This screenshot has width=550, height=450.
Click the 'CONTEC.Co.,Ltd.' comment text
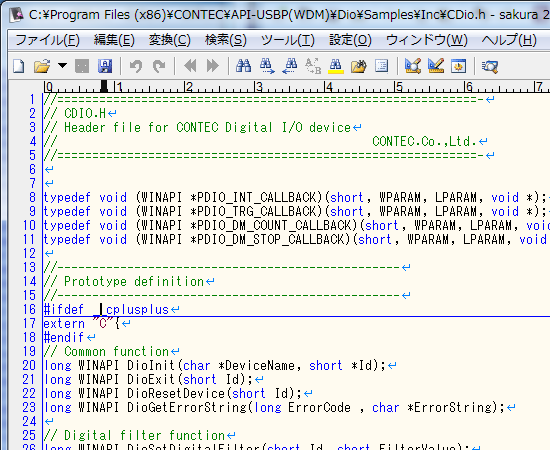click(425, 141)
